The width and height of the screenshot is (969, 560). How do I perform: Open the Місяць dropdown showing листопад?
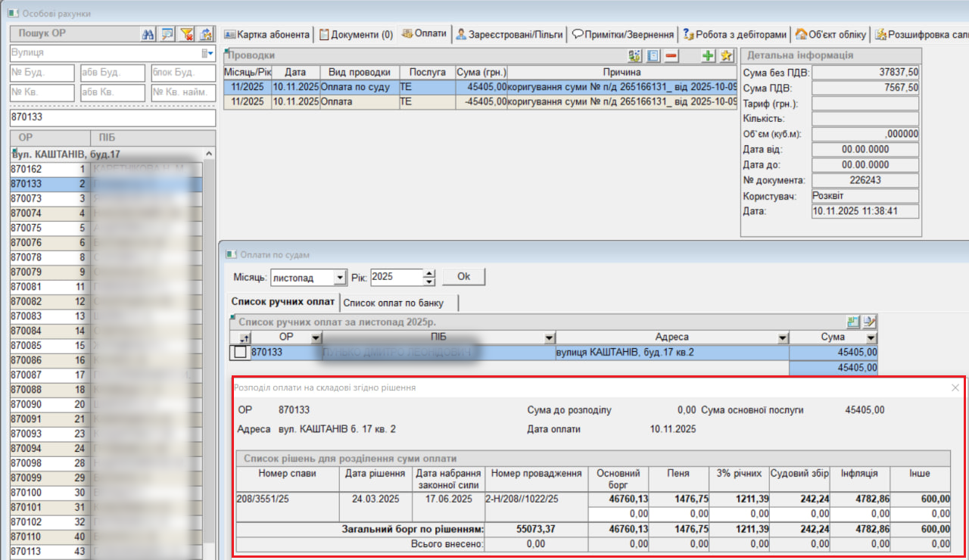pyautogui.click(x=340, y=278)
